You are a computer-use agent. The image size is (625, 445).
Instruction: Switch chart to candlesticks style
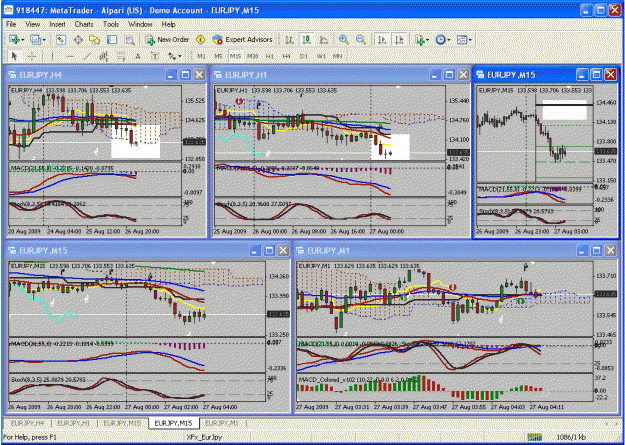coord(307,39)
